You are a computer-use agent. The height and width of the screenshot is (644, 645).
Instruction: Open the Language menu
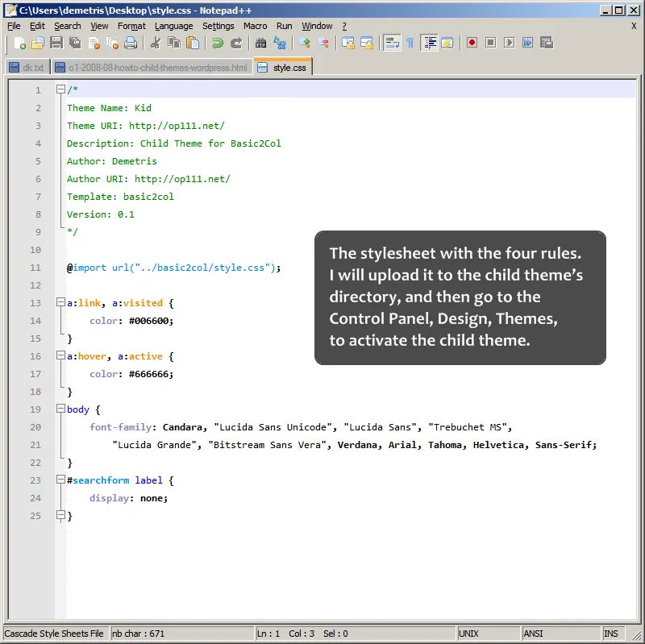pos(174,26)
